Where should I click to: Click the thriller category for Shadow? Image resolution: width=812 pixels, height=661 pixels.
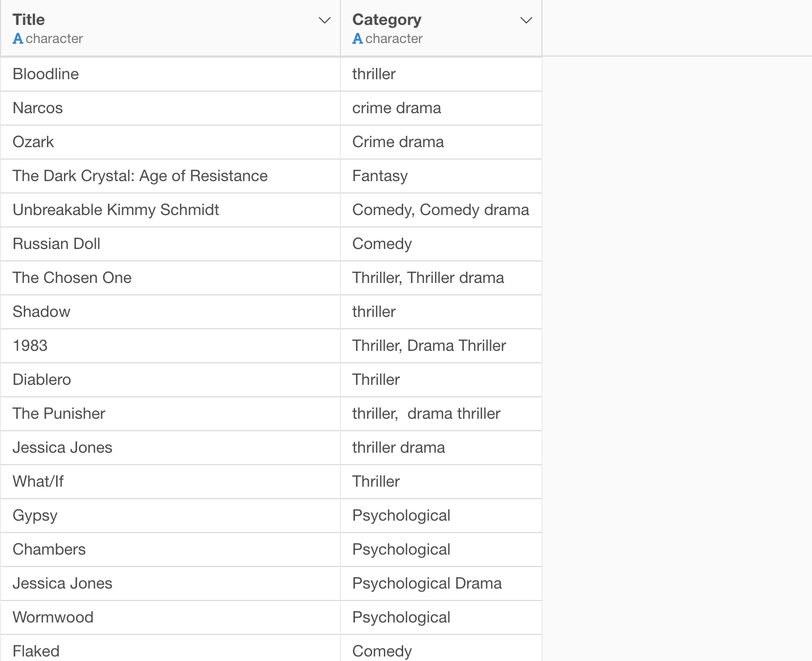point(441,312)
